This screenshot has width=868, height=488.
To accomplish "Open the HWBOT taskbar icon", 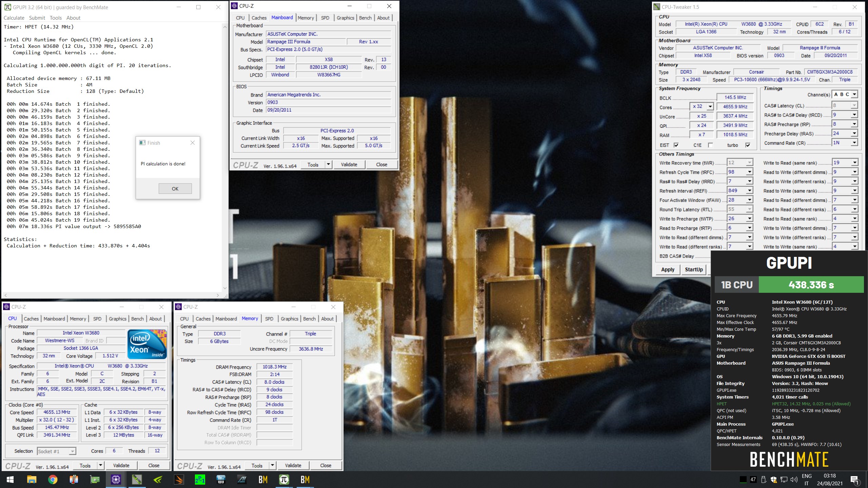I will click(x=221, y=480).
